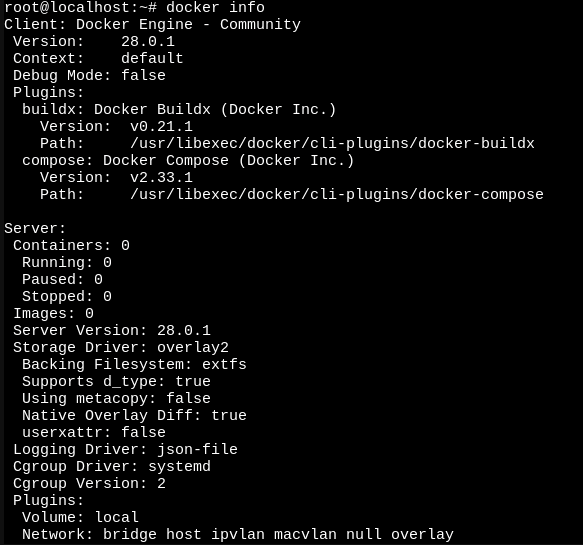Click the extfs backing filesystem value
This screenshot has width=583, height=545.
point(224,364)
